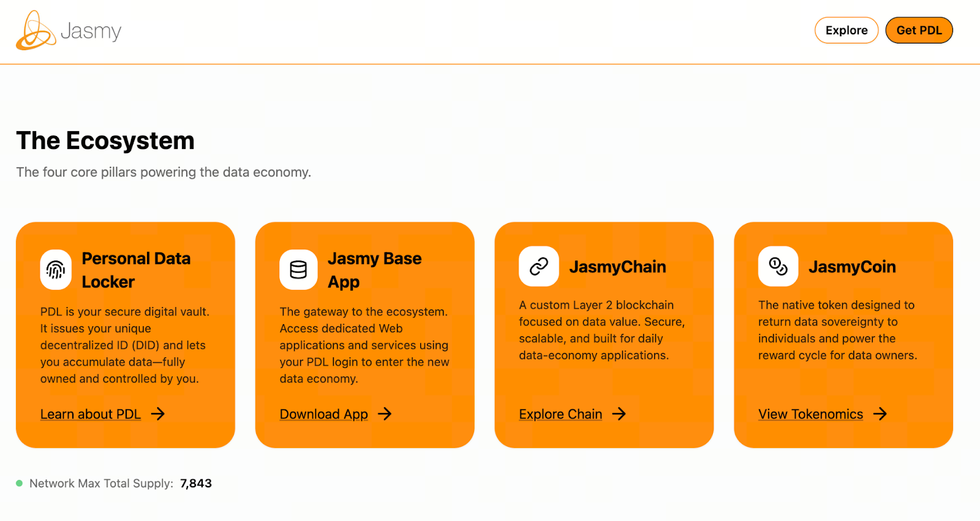980x521 pixels.
Task: Click the database icon on Jasmy Base App
Action: pos(298,270)
